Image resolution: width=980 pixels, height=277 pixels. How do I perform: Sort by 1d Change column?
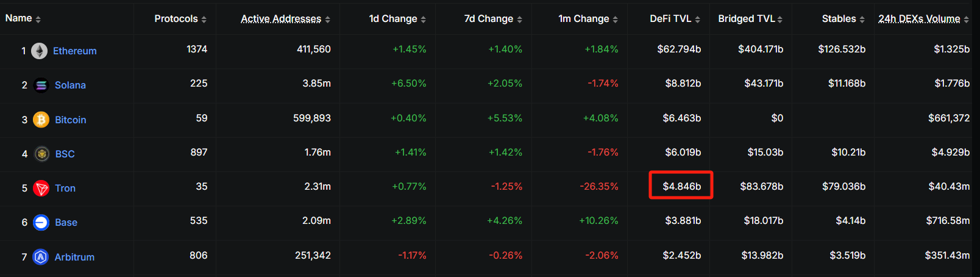click(397, 19)
